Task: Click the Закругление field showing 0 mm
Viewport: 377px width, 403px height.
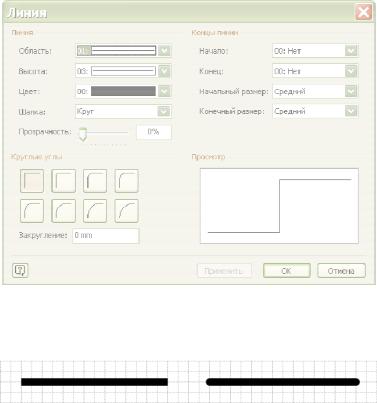Action: [x=105, y=236]
